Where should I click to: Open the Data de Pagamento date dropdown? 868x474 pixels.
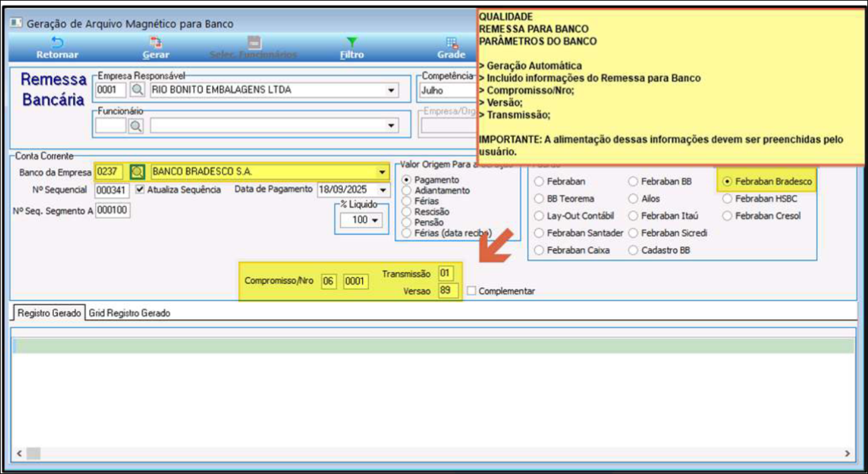[382, 189]
